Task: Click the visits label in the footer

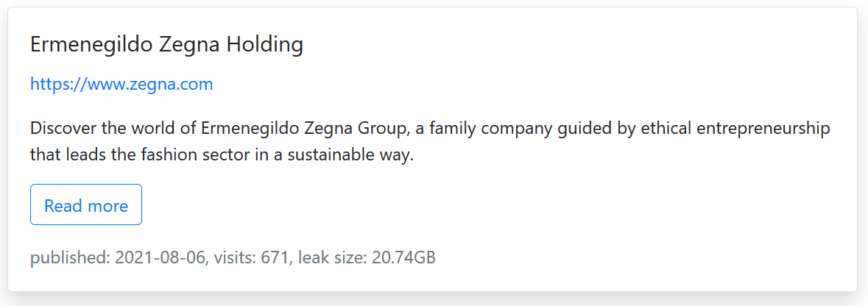Action: pyautogui.click(x=234, y=258)
